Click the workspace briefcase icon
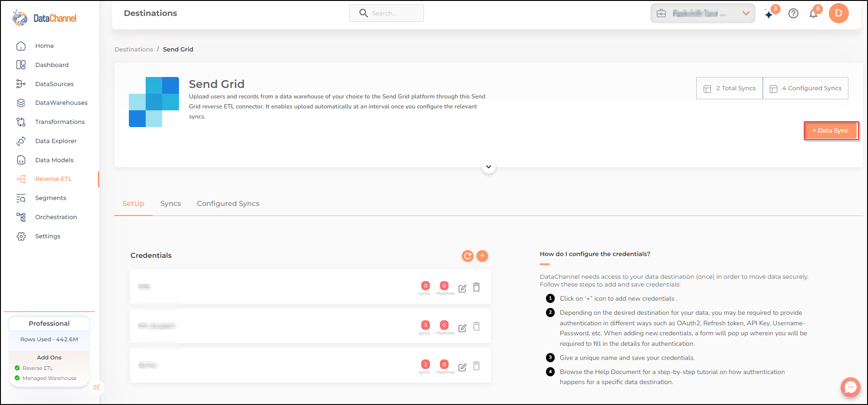868x405 pixels. (x=661, y=13)
